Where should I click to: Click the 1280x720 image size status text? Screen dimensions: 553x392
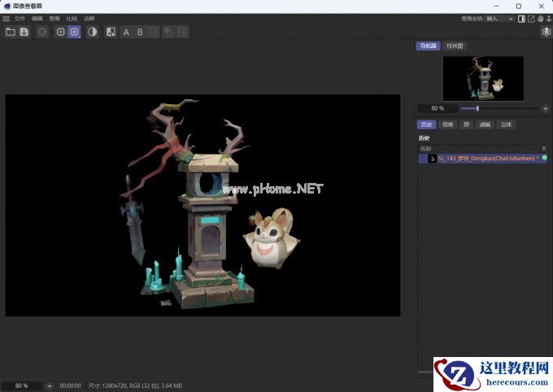click(135, 385)
